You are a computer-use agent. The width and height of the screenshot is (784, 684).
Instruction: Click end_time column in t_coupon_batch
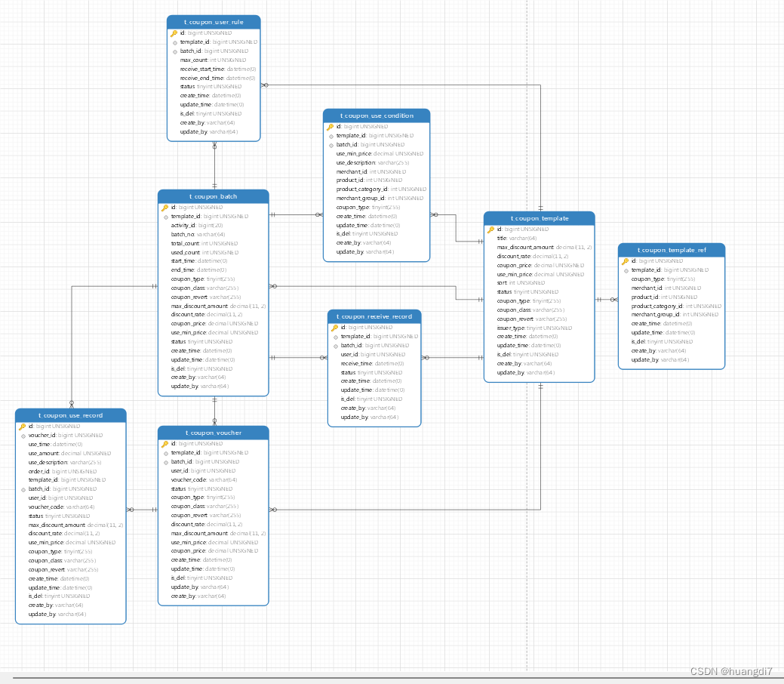(x=198, y=270)
